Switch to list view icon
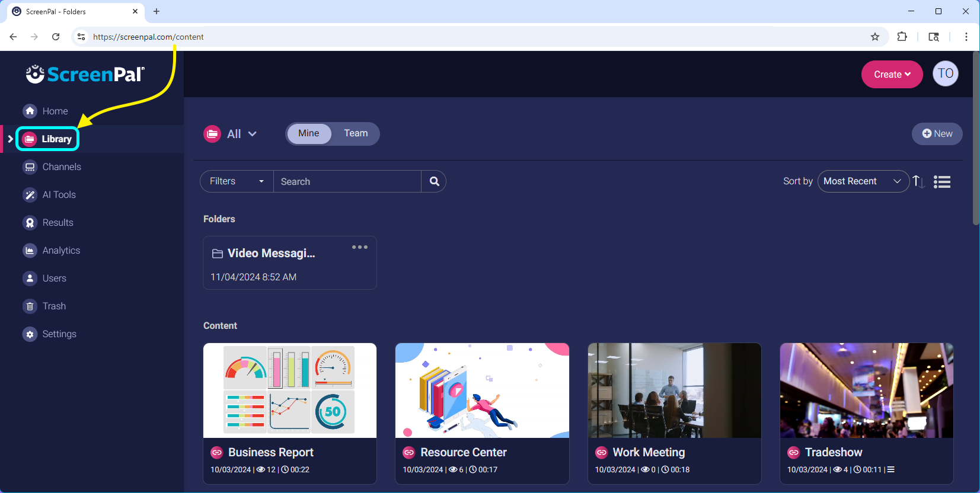The height and width of the screenshot is (493, 980). [x=942, y=181]
